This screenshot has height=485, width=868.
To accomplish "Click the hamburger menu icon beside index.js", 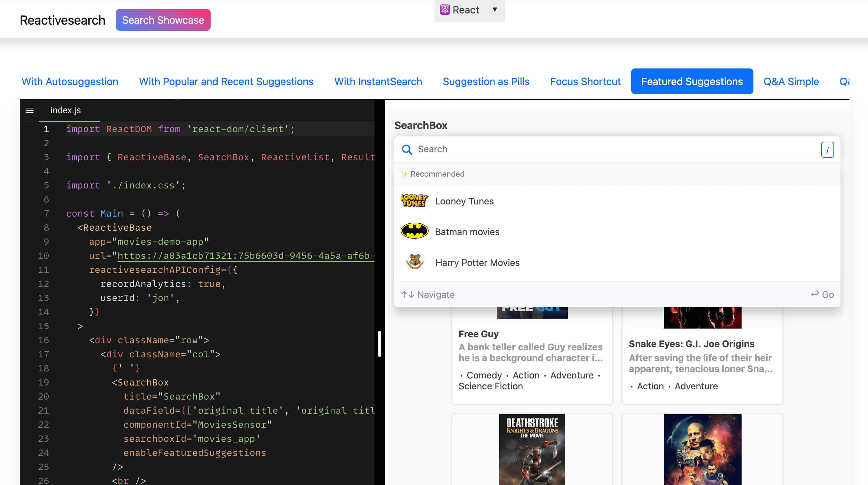I will coord(30,110).
